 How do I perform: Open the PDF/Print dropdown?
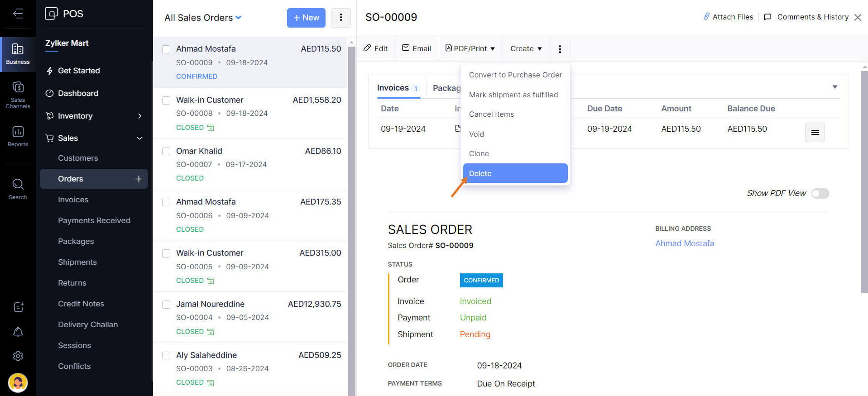[470, 48]
